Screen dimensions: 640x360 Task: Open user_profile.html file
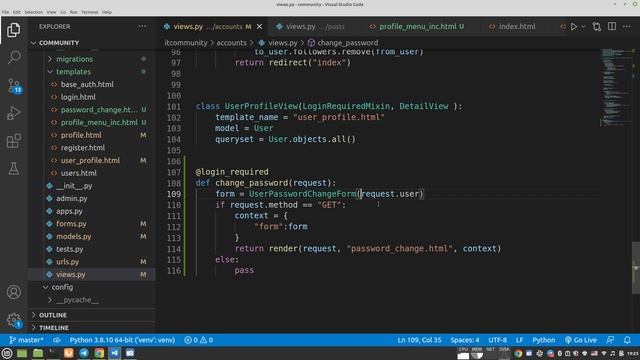92,160
